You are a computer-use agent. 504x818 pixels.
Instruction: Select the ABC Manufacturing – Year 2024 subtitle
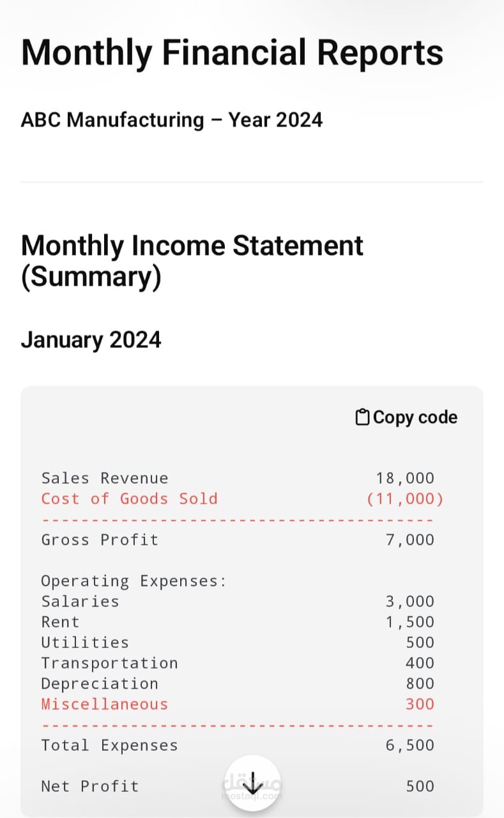pos(171,120)
